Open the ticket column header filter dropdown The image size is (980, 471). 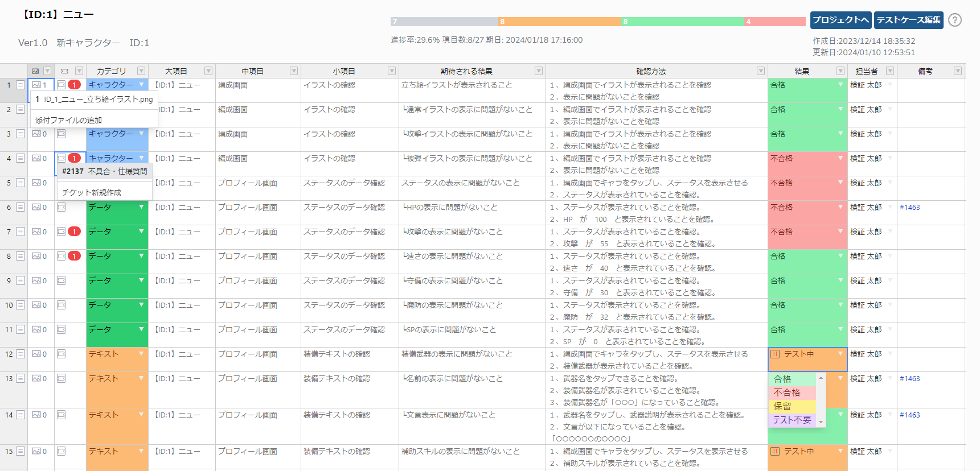click(79, 71)
